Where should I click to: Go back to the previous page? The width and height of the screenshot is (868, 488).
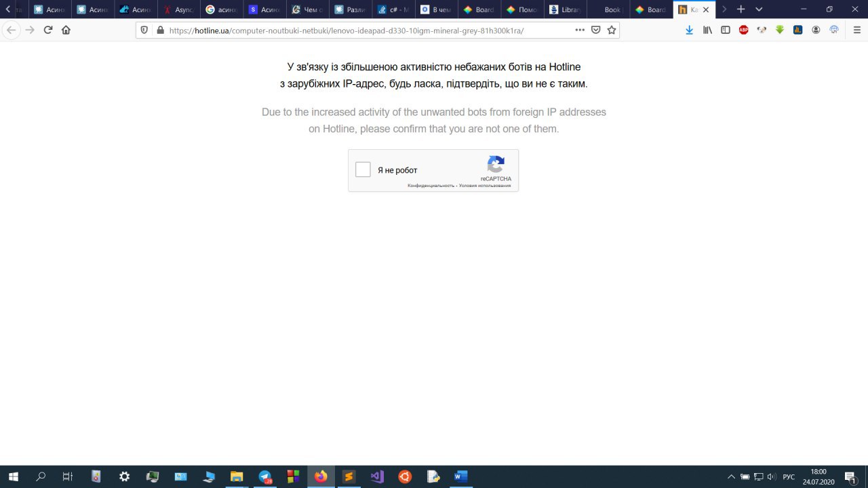(x=11, y=30)
